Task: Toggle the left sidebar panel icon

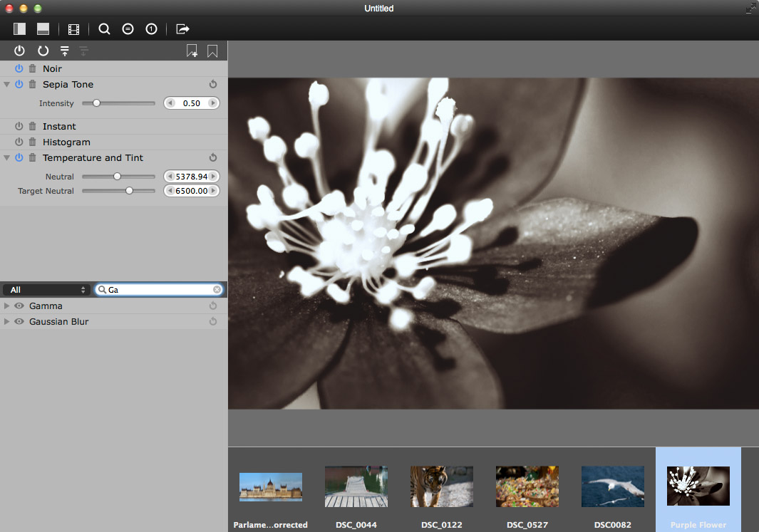Action: pos(20,29)
